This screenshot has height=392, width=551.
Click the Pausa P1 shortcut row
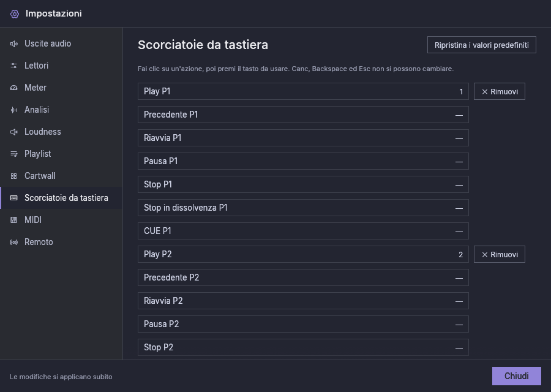click(x=303, y=161)
